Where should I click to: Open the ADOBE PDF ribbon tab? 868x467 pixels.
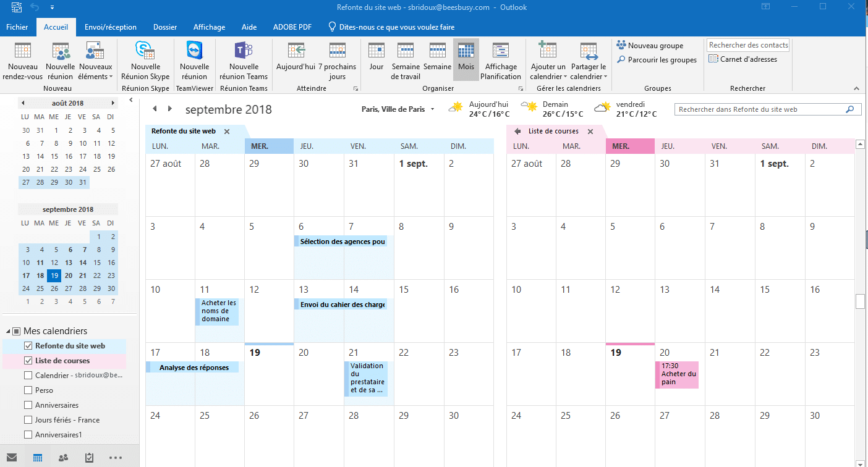(x=292, y=27)
